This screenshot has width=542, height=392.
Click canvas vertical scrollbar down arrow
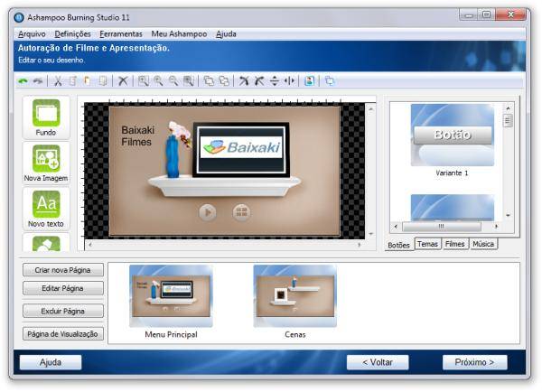pos(370,234)
